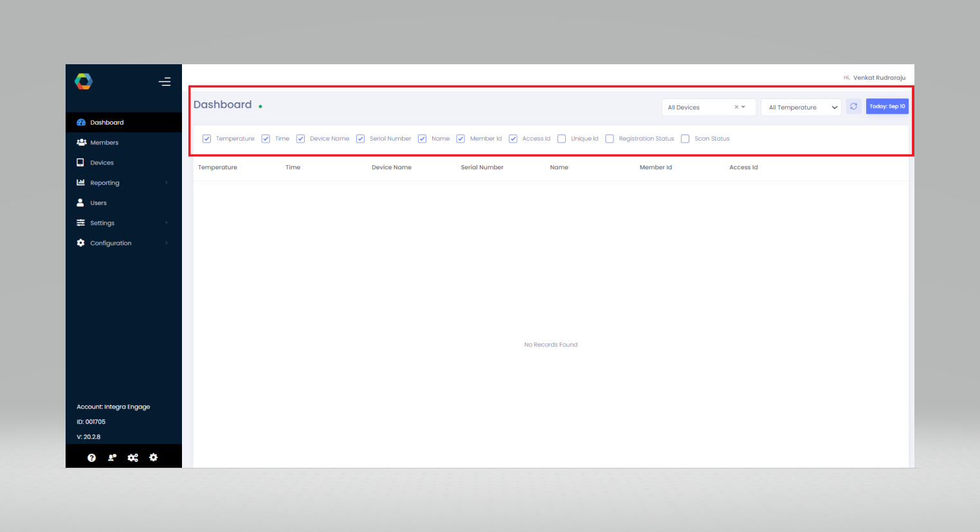Select the Users icon in the sidebar
The image size is (980, 532).
(80, 202)
